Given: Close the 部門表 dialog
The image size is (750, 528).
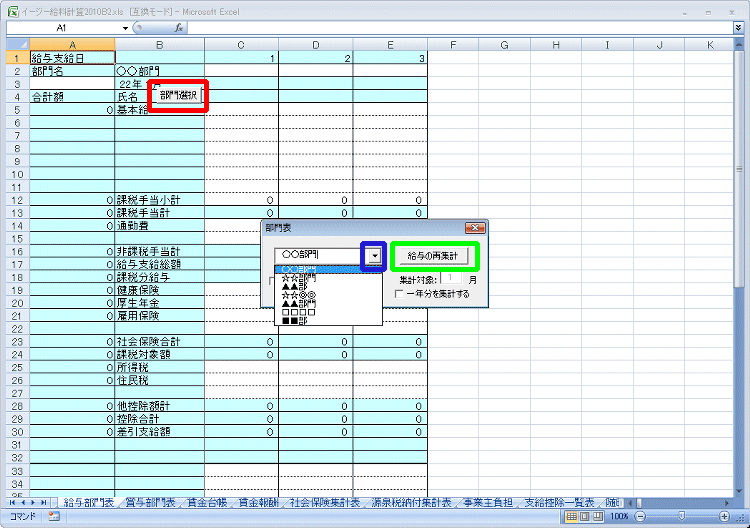Looking at the screenshot, I should pos(477,228).
